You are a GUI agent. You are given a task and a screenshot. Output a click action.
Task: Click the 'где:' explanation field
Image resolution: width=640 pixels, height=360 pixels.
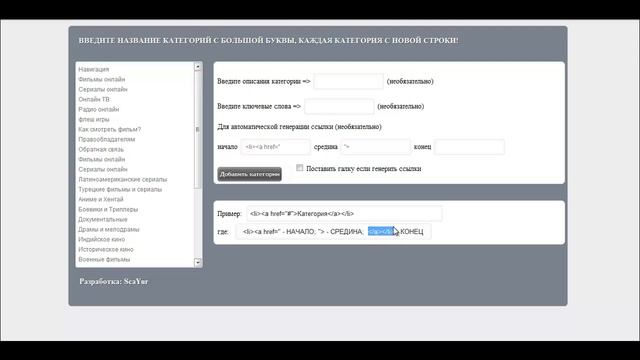(x=333, y=231)
